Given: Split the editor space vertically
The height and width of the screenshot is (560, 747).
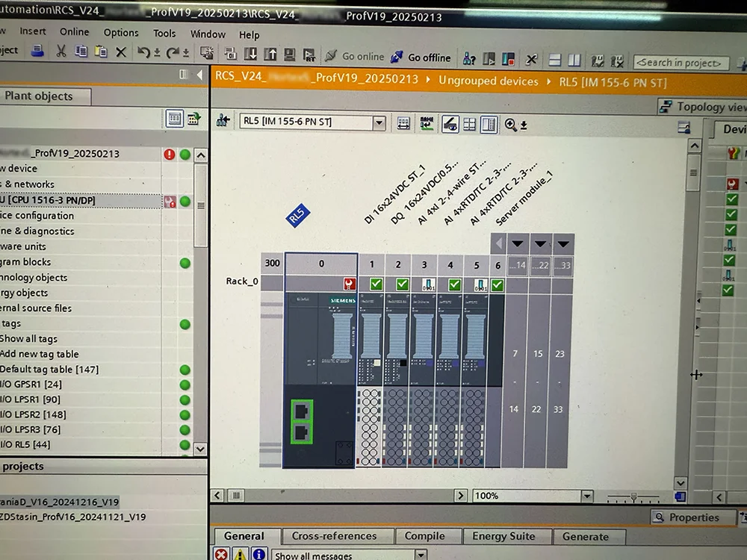Looking at the screenshot, I should click(x=574, y=60).
